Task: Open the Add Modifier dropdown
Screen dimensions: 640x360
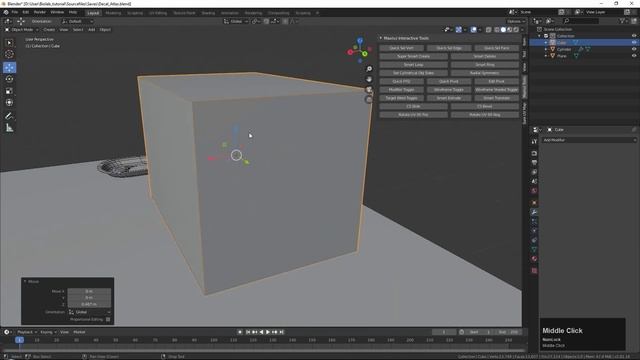Action: [x=589, y=140]
